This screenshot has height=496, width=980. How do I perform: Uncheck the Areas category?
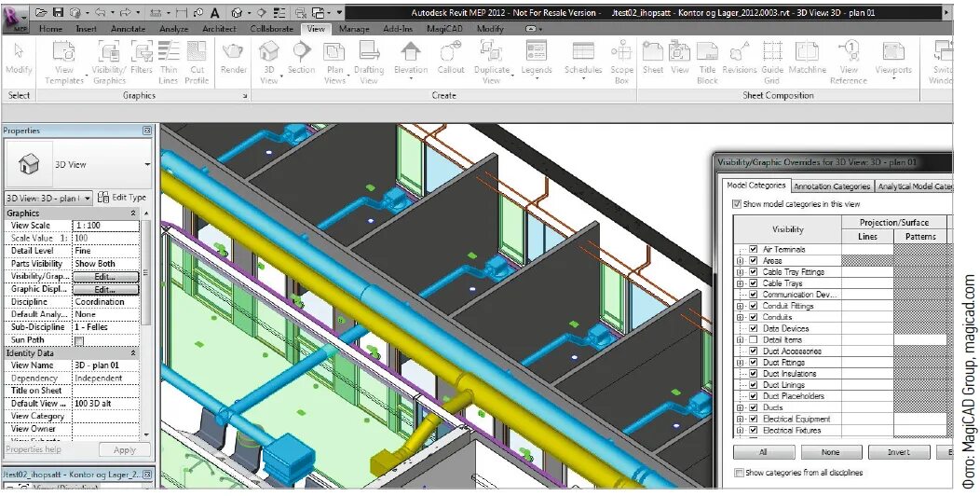point(753,260)
